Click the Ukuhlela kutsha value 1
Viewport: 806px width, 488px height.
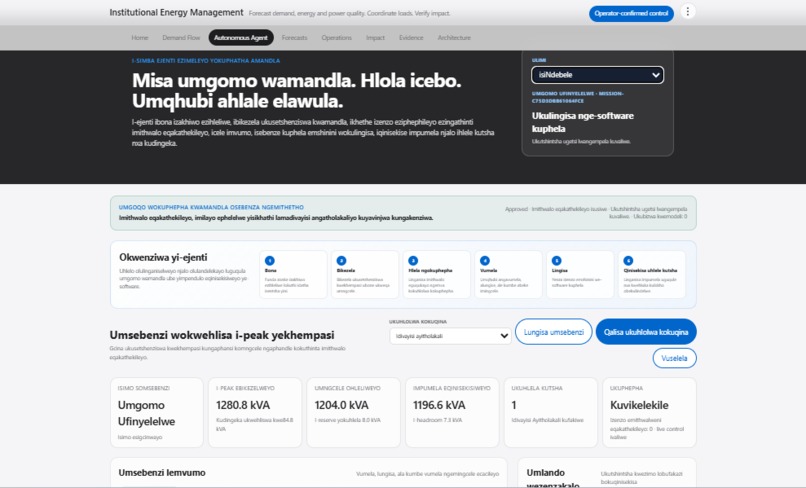[514, 405]
